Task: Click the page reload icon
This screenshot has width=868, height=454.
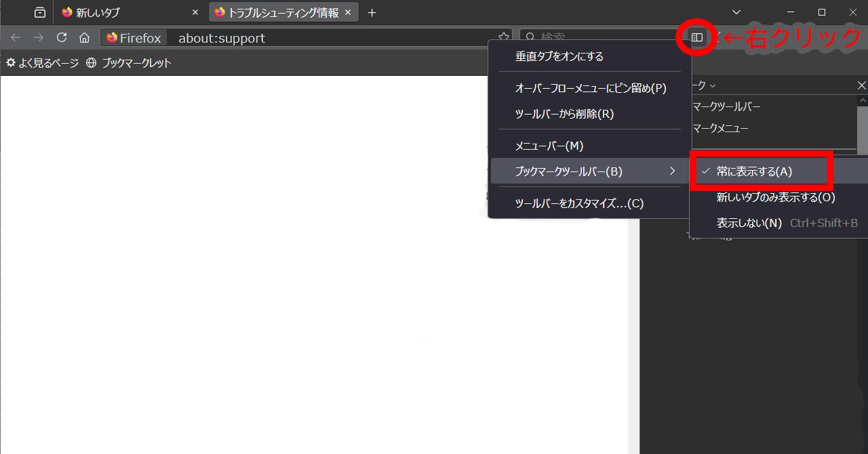Action: (62, 38)
